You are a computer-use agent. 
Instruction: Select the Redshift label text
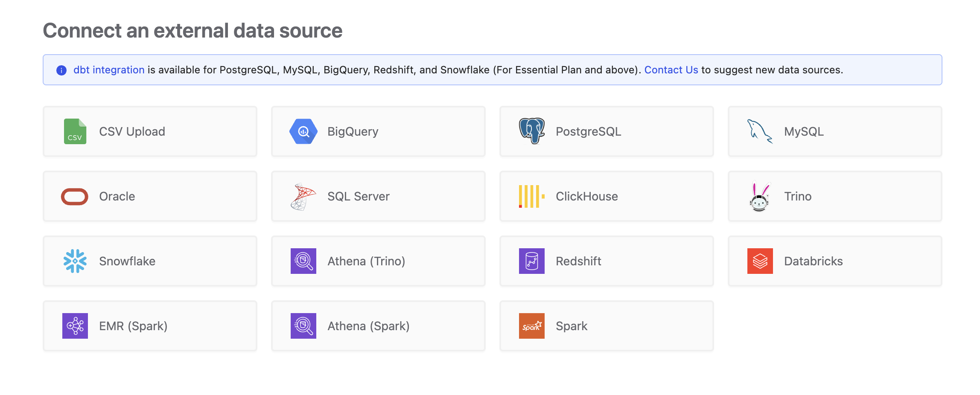tap(578, 261)
